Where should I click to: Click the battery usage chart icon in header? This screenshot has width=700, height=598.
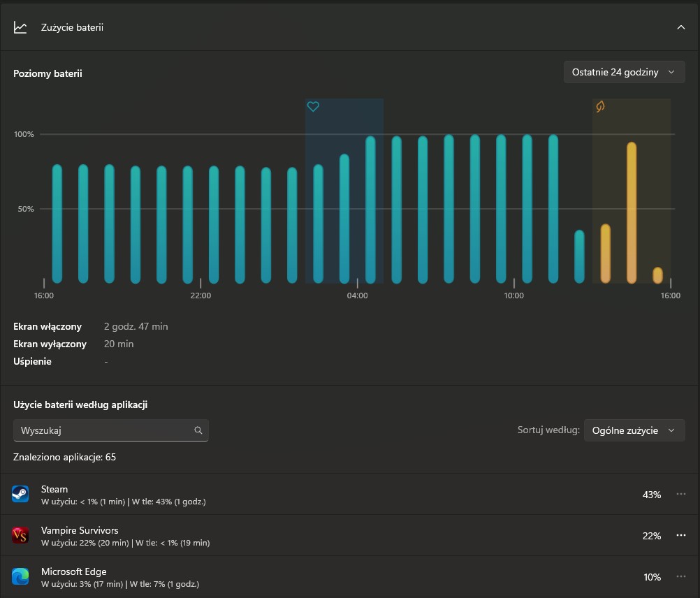pyautogui.click(x=20, y=27)
